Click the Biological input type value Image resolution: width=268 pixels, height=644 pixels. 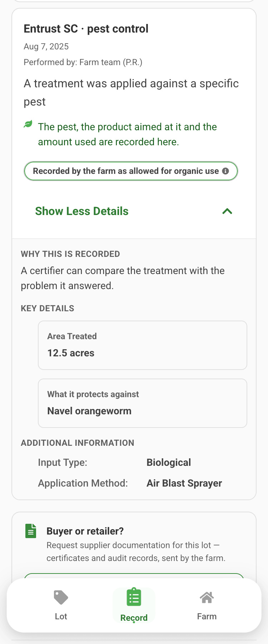169,463
